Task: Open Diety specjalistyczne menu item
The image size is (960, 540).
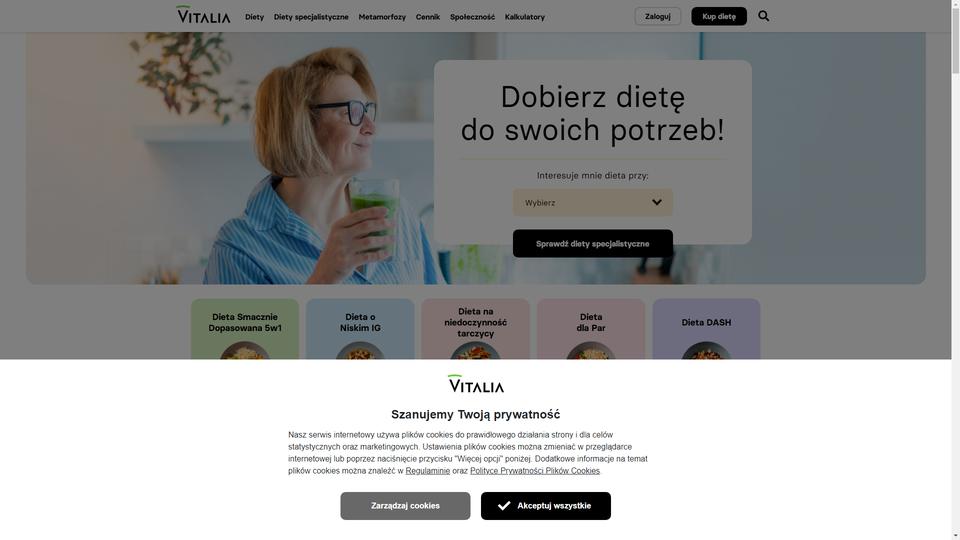Action: coord(311,17)
